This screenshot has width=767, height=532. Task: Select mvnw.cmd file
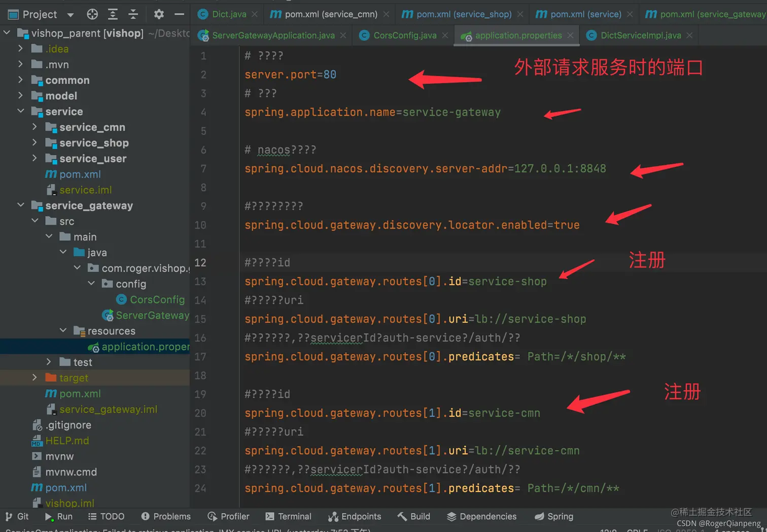(71, 472)
